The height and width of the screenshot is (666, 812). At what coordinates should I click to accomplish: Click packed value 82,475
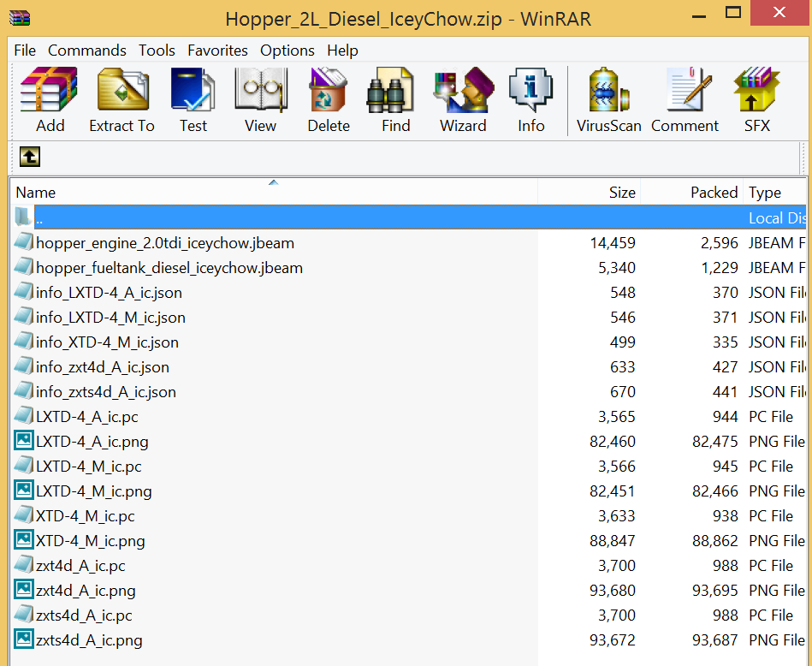(714, 441)
